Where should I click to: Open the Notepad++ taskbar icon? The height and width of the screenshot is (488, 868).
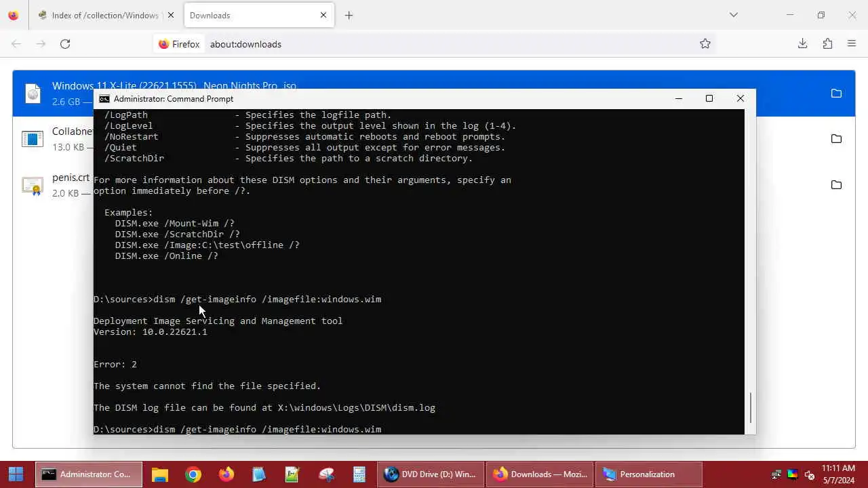[292, 474]
